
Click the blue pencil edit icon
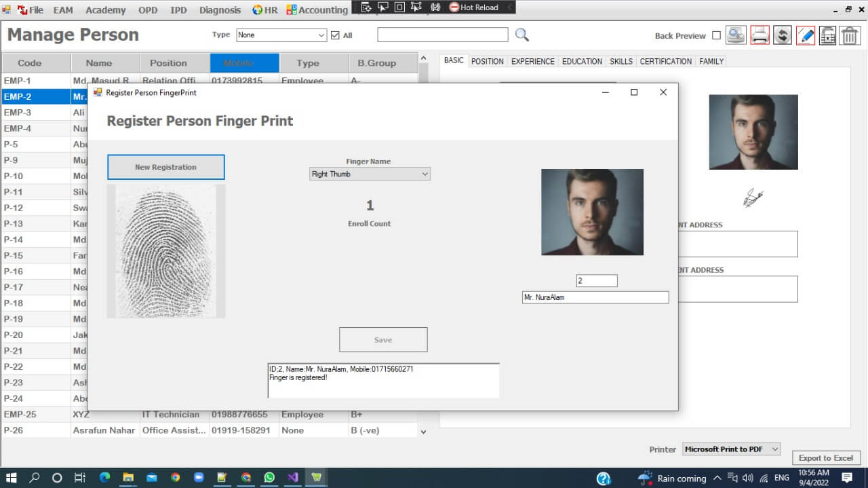[x=805, y=35]
